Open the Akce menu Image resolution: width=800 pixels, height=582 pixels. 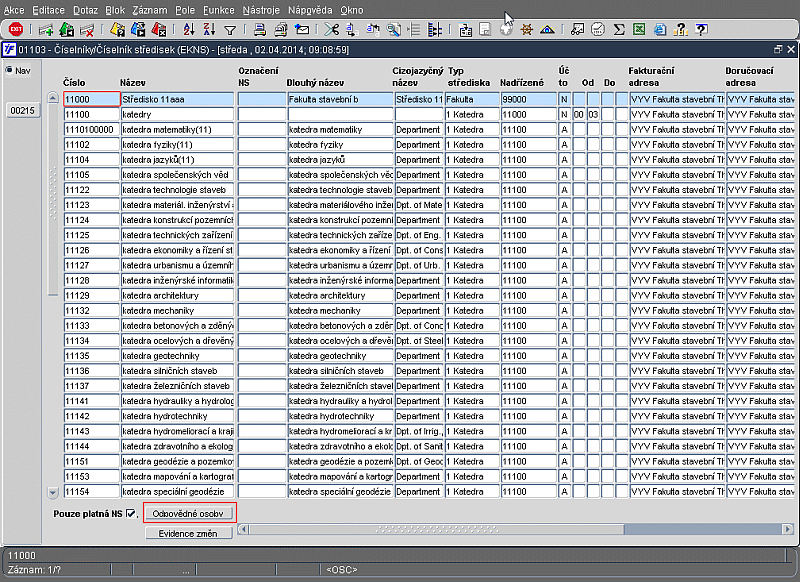14,10
